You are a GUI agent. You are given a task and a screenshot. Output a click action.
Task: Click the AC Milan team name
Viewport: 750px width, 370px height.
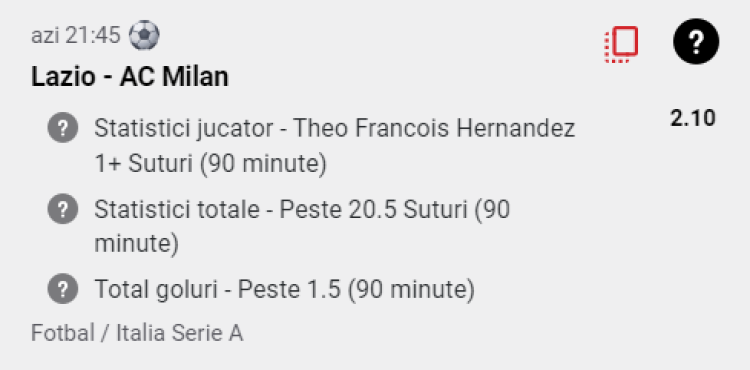tap(174, 77)
